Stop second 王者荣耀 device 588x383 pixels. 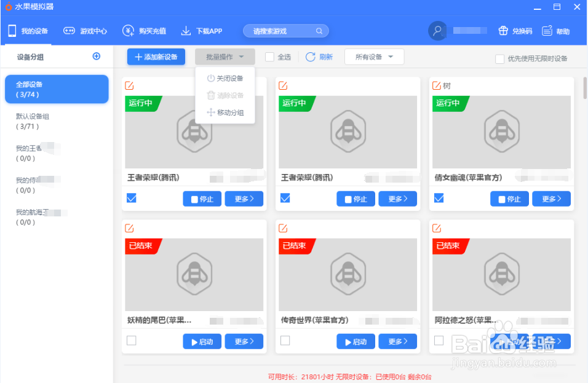coord(356,199)
